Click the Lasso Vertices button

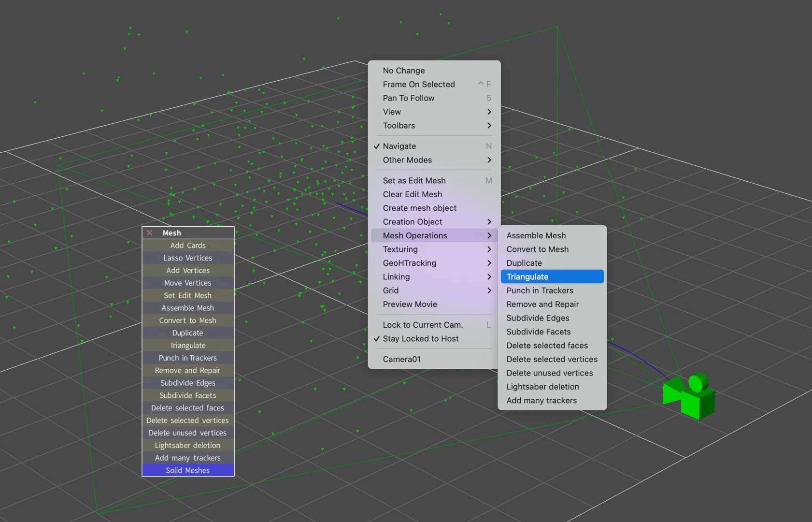(187, 258)
